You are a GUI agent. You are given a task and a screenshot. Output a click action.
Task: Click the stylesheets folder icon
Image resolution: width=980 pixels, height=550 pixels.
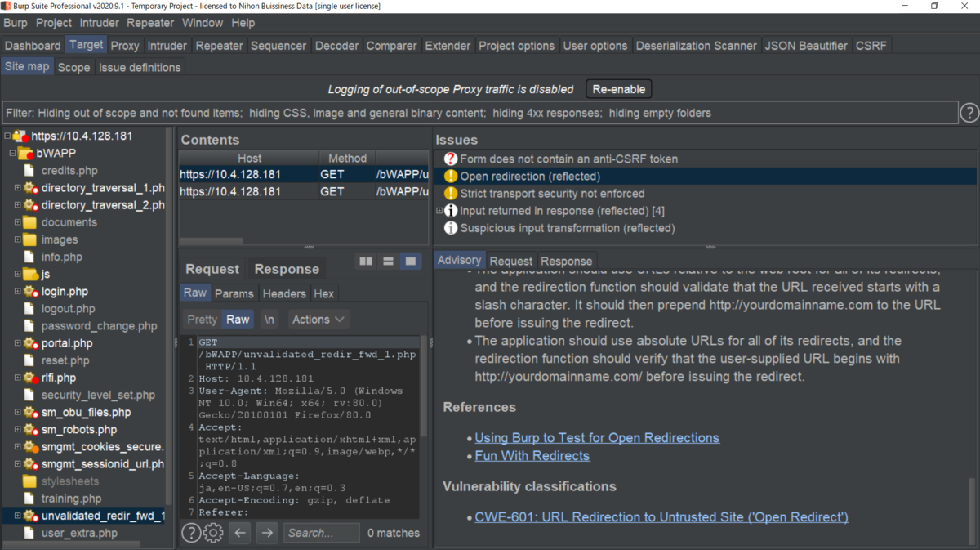click(x=30, y=481)
